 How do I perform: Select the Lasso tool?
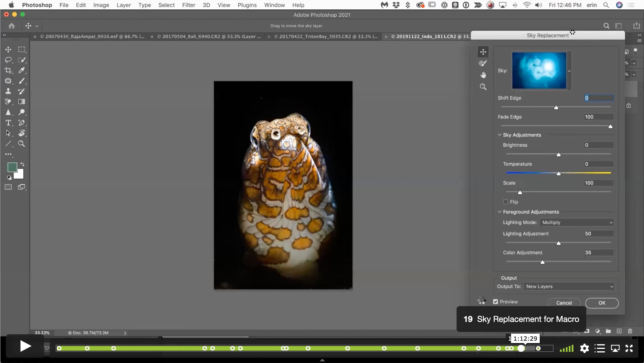pyautogui.click(x=8, y=60)
